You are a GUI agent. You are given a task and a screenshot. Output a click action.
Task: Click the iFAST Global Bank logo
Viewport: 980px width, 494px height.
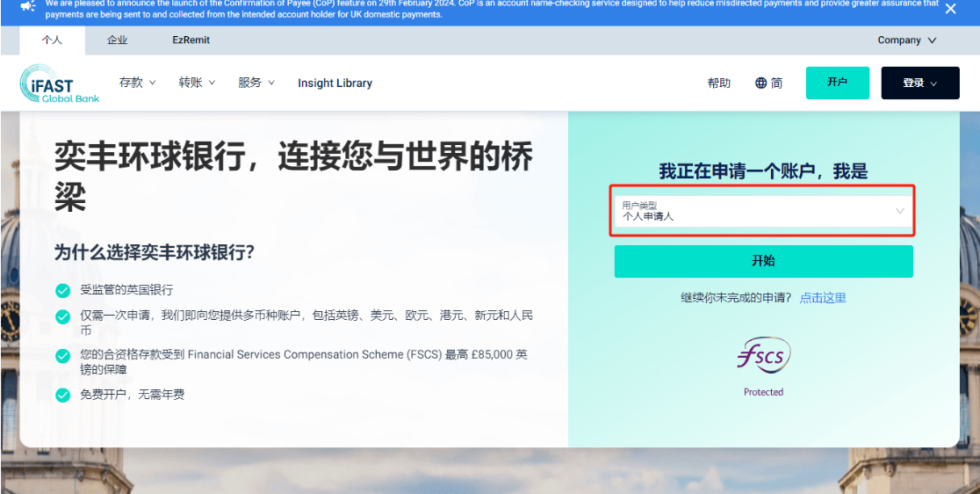[x=60, y=84]
